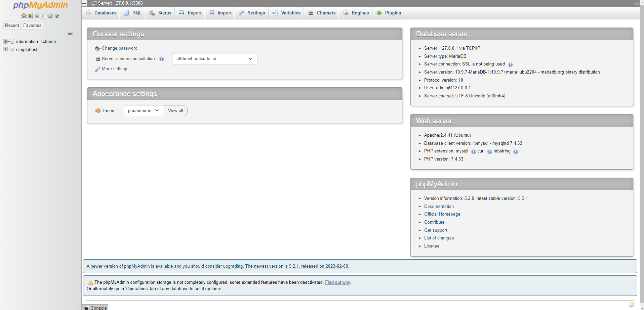Expand the information_schema database tree
The height and width of the screenshot is (310, 644).
pyautogui.click(x=5, y=41)
